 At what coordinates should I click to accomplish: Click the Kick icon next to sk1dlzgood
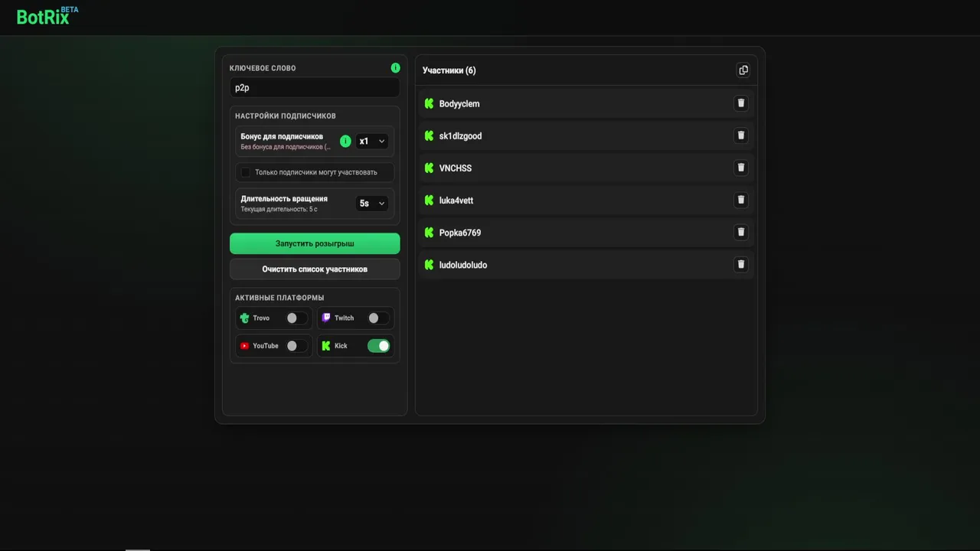pos(429,135)
